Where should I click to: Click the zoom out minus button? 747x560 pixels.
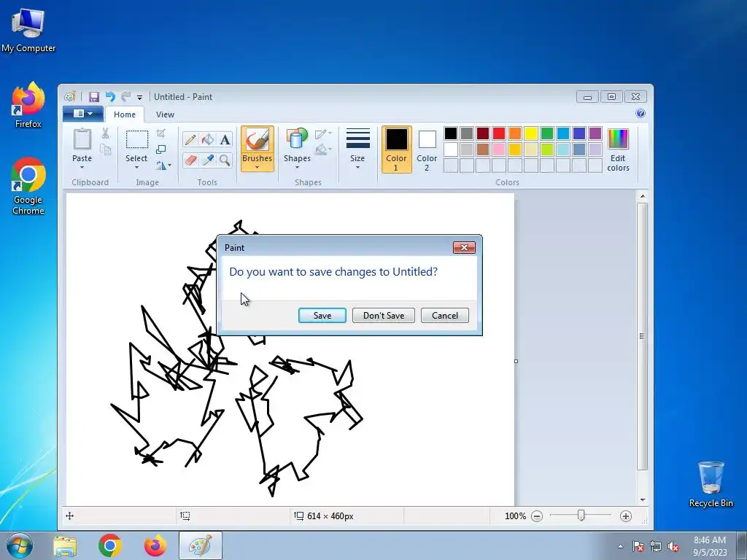[537, 516]
